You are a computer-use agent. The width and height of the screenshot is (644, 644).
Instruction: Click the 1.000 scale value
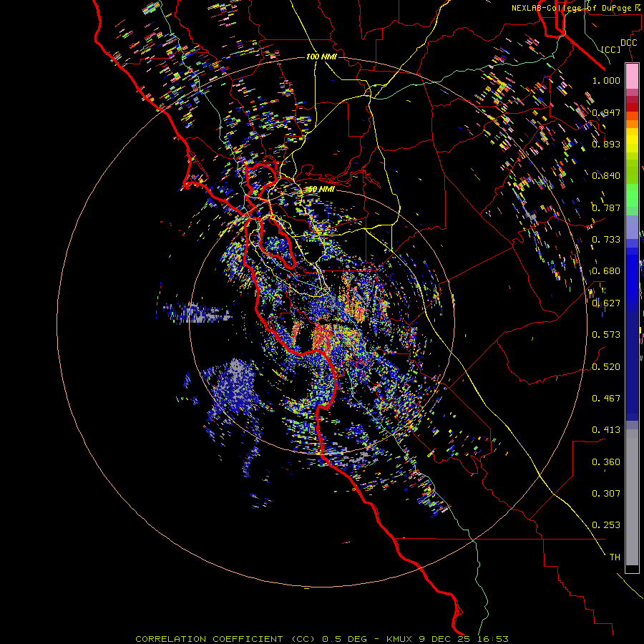[x=606, y=80]
